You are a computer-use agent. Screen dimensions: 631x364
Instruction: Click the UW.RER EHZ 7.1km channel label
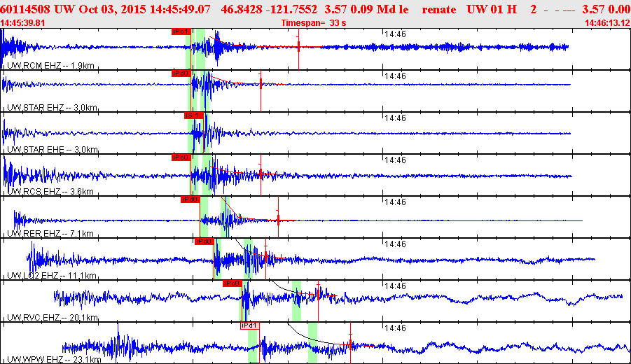(50, 234)
